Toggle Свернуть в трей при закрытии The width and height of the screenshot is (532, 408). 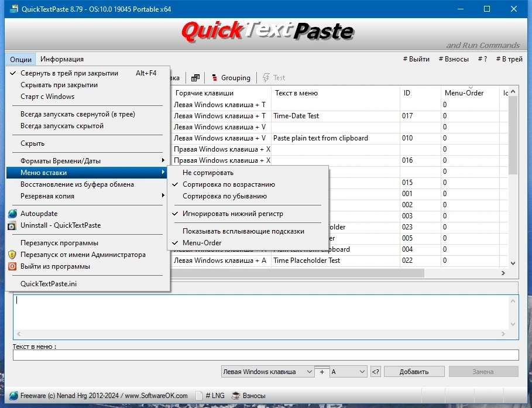(x=88, y=73)
